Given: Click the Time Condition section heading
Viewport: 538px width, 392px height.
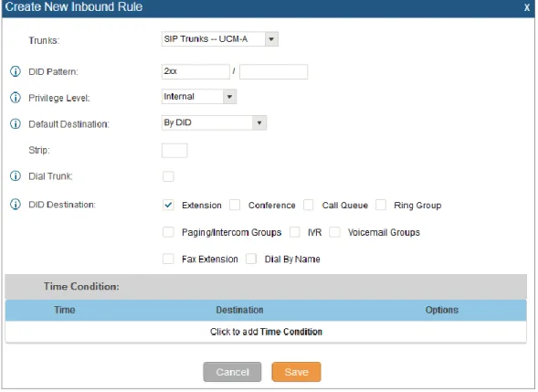Looking at the screenshot, I should point(81,287).
